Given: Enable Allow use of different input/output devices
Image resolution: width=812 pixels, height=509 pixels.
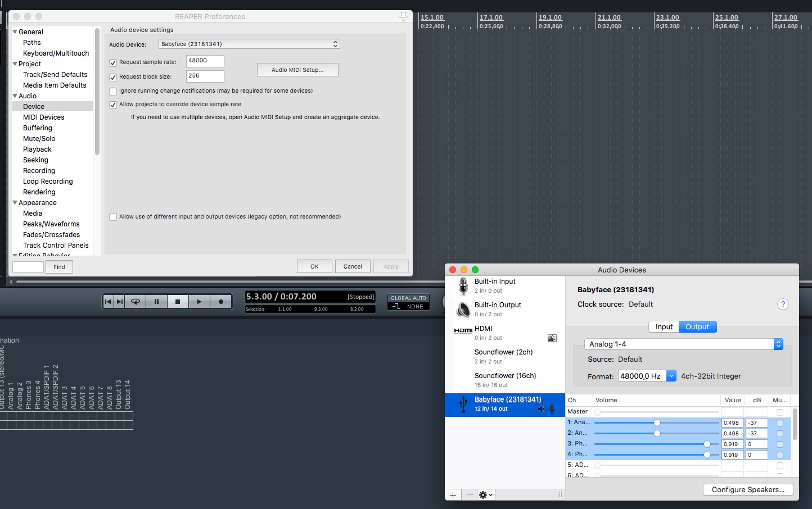Looking at the screenshot, I should click(x=113, y=217).
